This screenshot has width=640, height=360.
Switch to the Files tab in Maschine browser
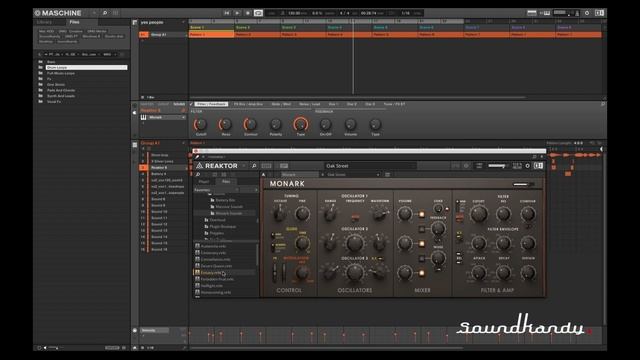coord(74,22)
